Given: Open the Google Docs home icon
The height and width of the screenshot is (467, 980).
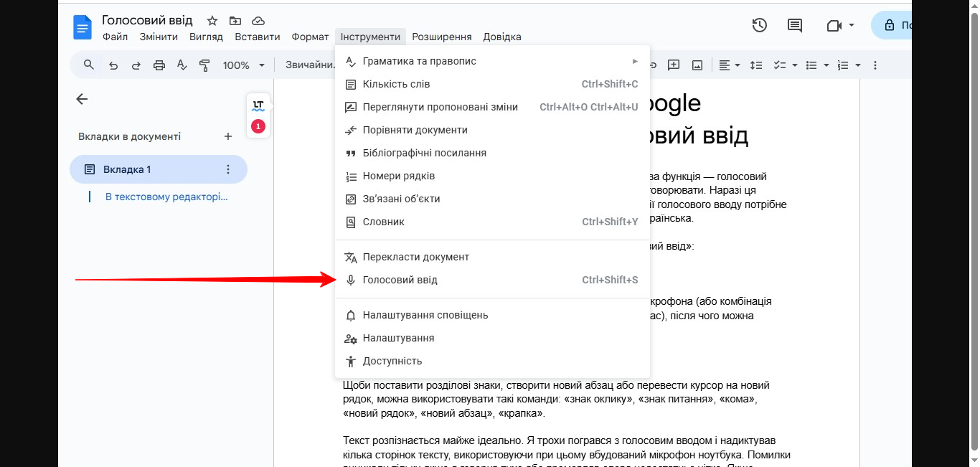Looking at the screenshot, I should [83, 27].
